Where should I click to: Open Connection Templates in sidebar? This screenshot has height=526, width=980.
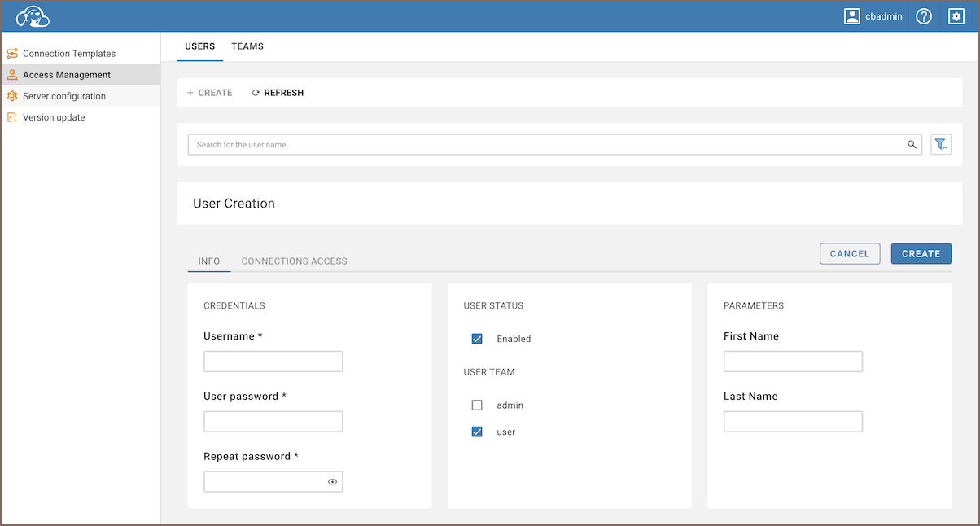coord(69,54)
